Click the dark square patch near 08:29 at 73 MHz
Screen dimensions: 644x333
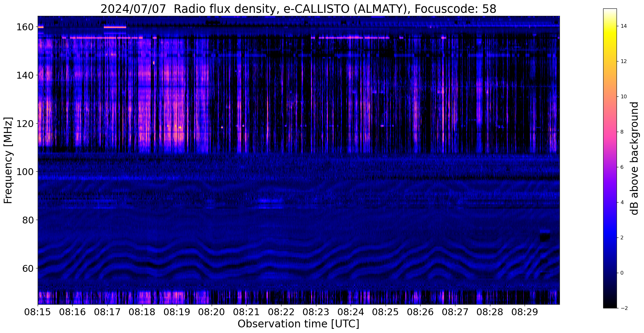click(x=545, y=237)
